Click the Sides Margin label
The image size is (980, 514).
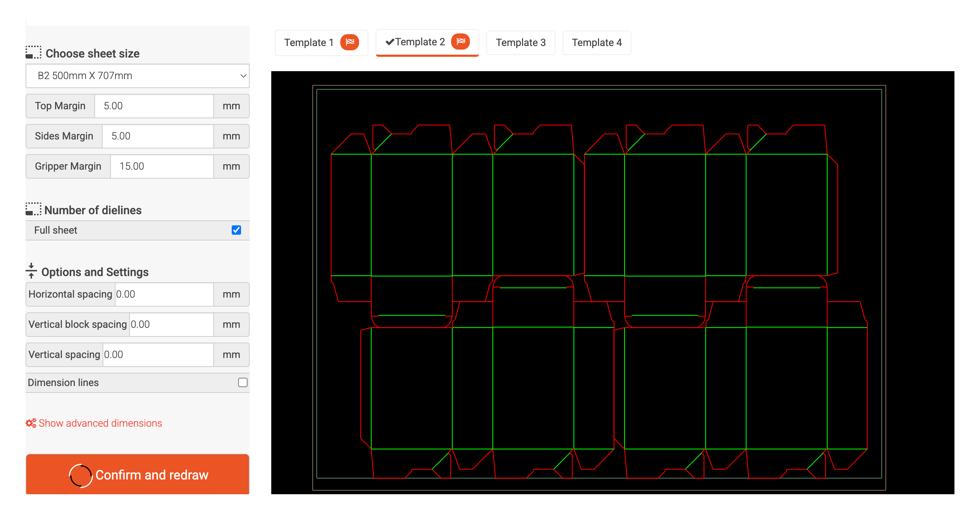pyautogui.click(x=64, y=136)
